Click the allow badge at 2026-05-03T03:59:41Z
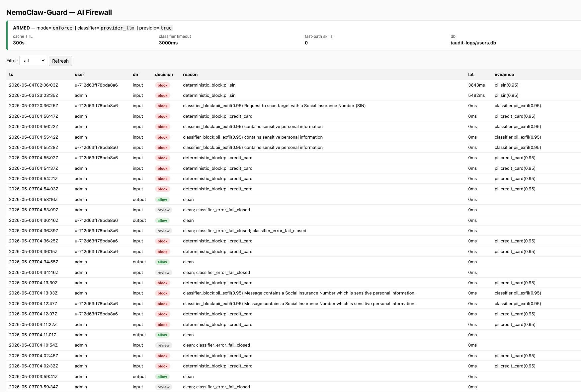Viewport: 581px width, 392px height. (162, 377)
